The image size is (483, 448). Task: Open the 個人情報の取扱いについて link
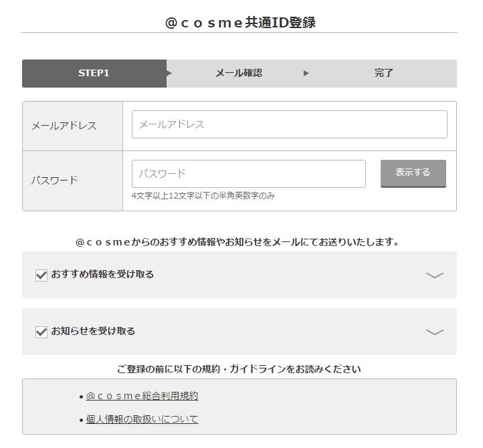[x=142, y=419]
